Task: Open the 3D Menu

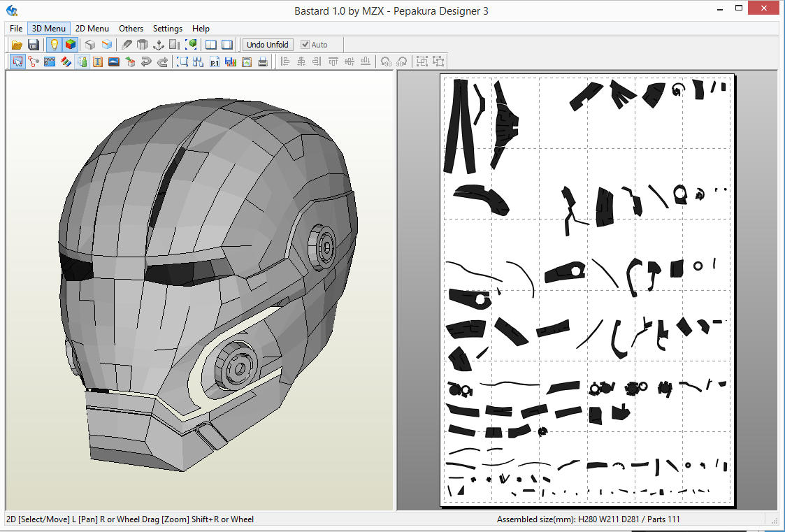Action: (x=48, y=29)
